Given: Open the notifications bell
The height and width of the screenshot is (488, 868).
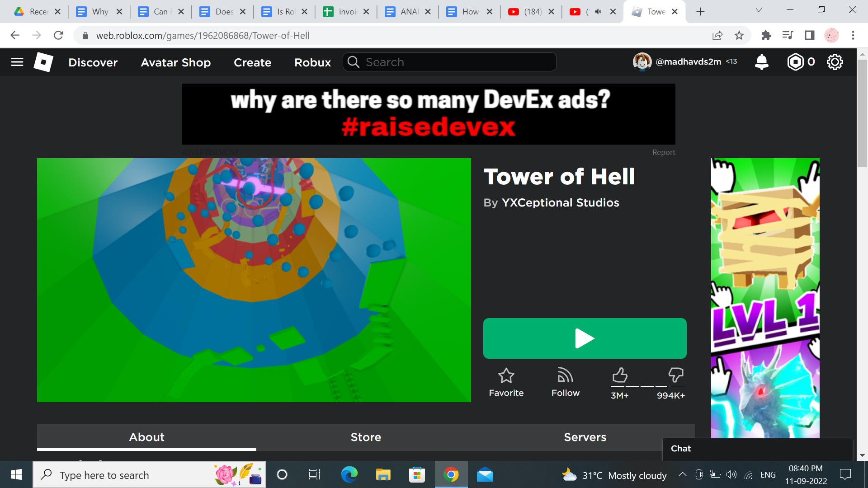Looking at the screenshot, I should click(x=762, y=62).
